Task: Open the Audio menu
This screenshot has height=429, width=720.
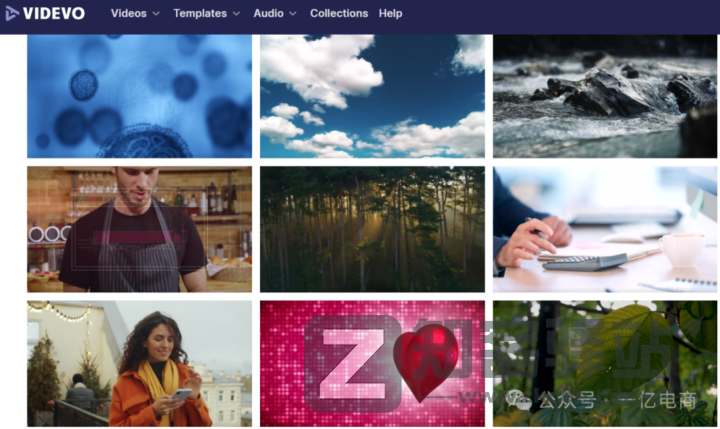Action: (268, 13)
